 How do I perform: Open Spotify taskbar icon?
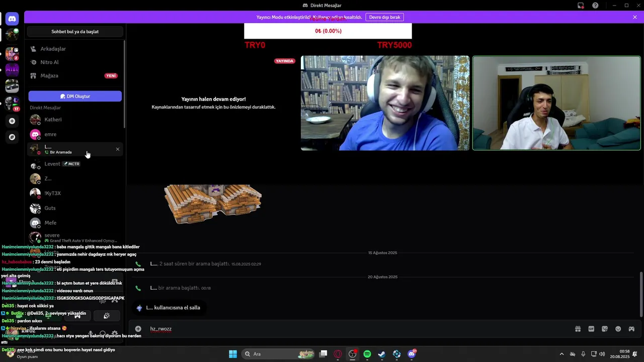(367, 354)
